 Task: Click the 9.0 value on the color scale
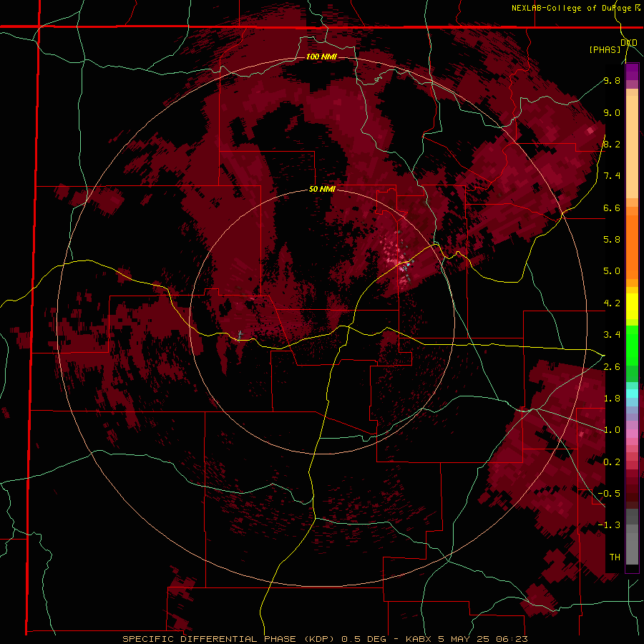tap(612, 112)
